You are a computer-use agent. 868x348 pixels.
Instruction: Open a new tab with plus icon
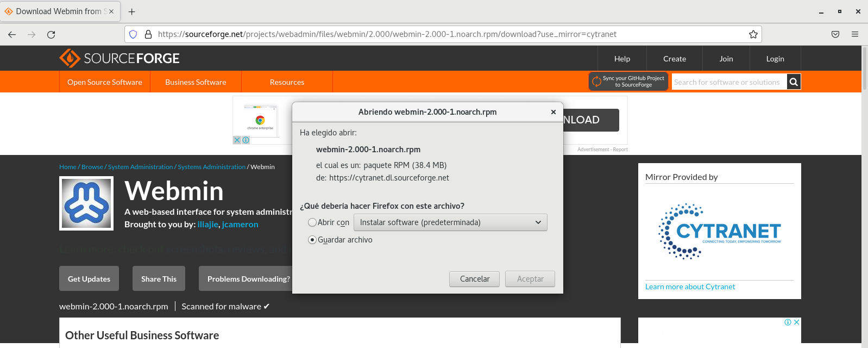click(x=131, y=11)
